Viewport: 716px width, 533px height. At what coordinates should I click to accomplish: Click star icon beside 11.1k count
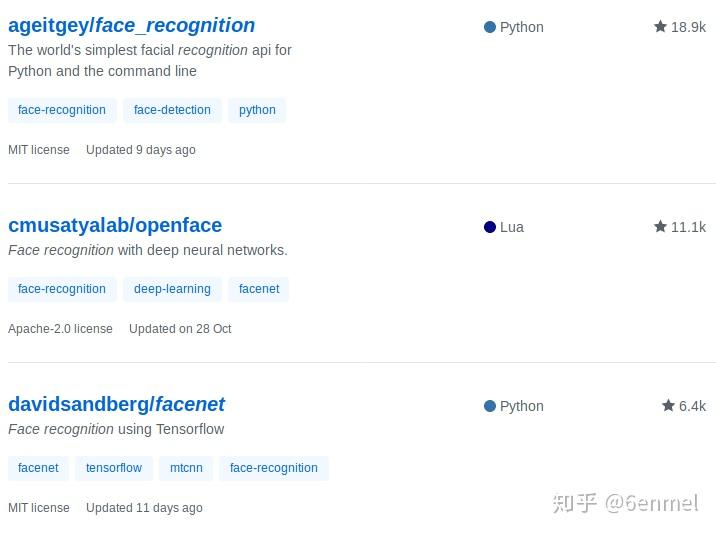660,226
